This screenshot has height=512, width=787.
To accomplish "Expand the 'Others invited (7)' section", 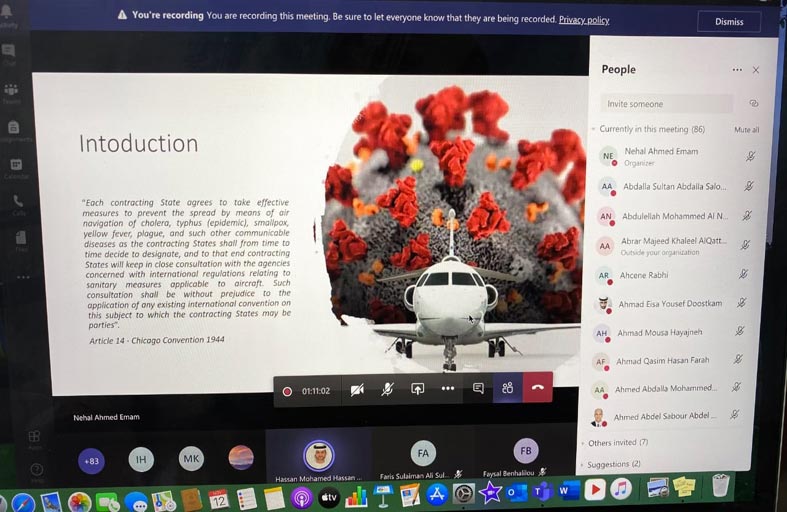I will pos(618,442).
